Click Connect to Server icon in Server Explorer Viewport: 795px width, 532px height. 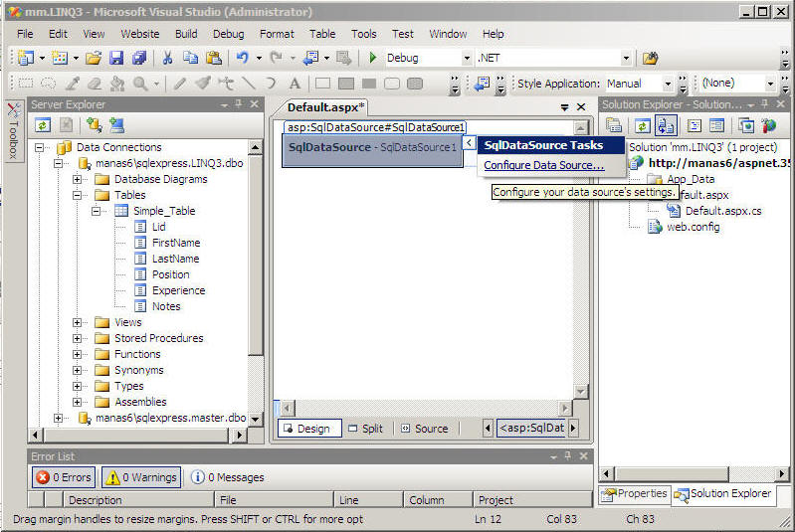116,125
